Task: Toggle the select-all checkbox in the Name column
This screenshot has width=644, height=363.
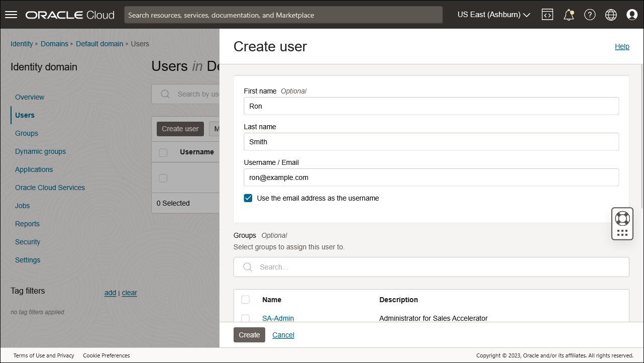Action: (x=245, y=299)
